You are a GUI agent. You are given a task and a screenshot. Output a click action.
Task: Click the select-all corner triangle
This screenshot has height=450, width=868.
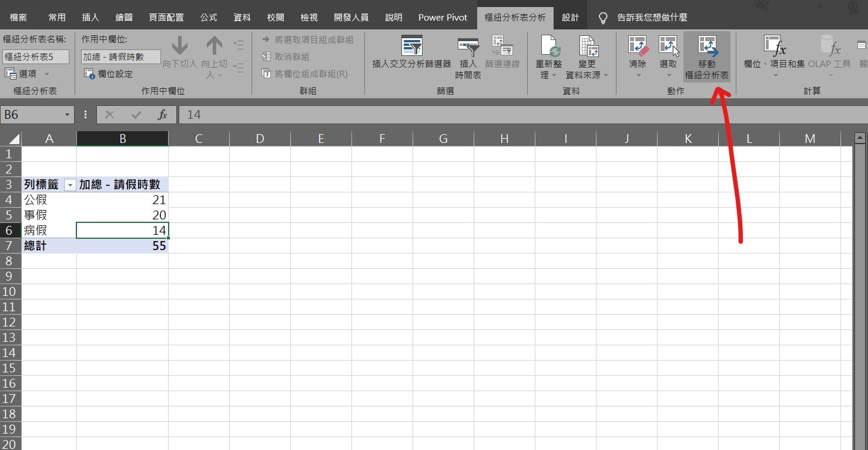pos(12,139)
